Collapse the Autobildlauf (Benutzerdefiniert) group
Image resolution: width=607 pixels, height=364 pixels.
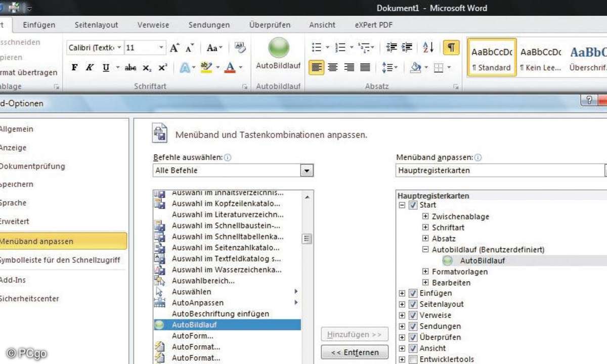425,250
